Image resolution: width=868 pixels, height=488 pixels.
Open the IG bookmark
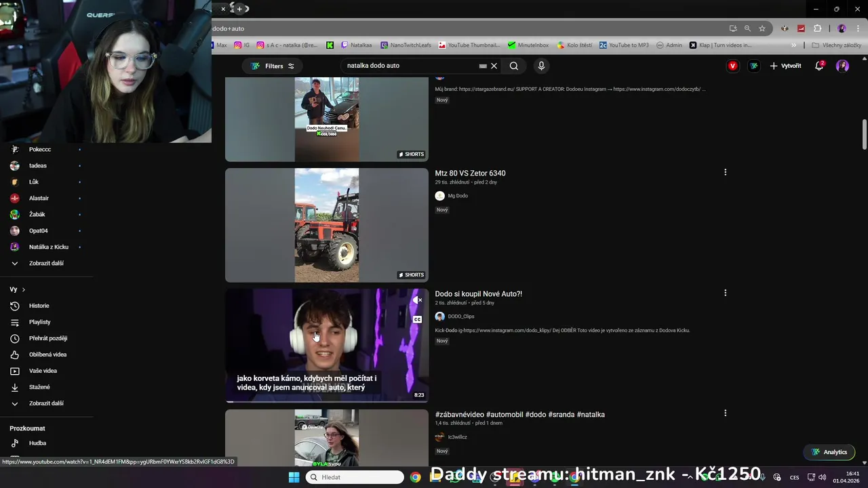click(x=242, y=45)
